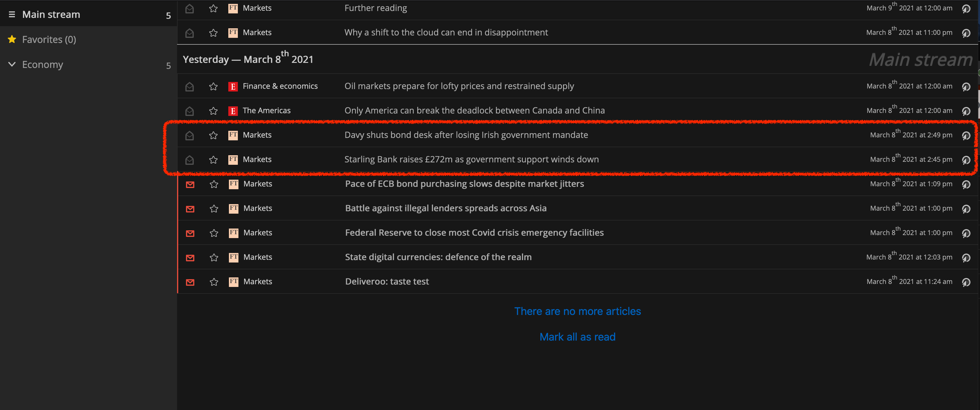Star the Davy shuts bond desk article

pos(213,135)
